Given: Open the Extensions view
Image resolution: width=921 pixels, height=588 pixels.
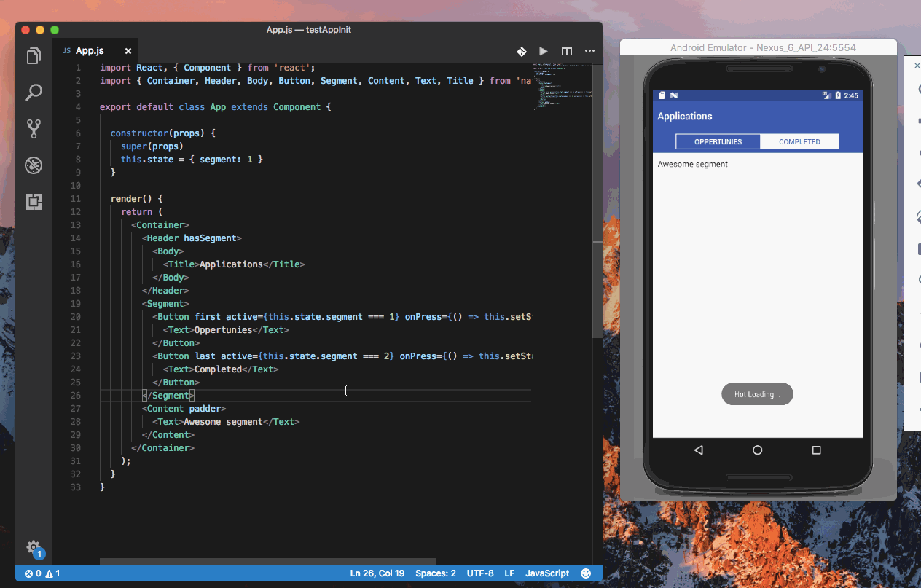Looking at the screenshot, I should pos(34,202).
